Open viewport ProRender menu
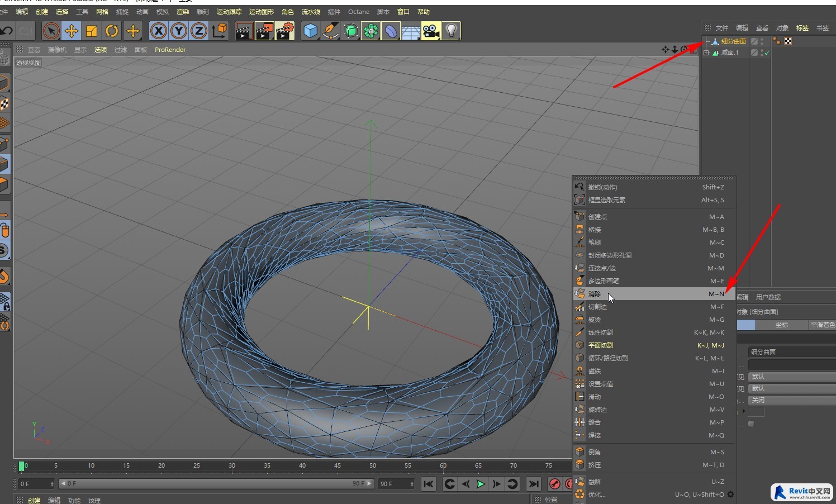 point(170,50)
